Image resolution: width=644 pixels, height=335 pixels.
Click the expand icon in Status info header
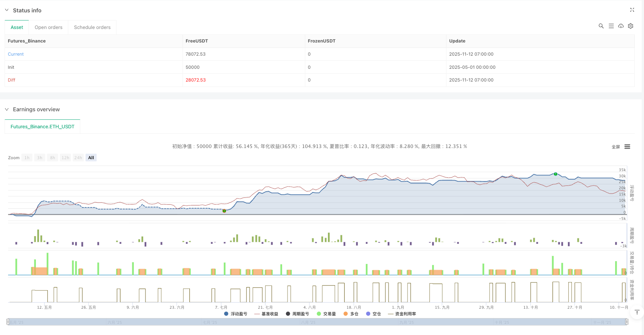point(632,10)
